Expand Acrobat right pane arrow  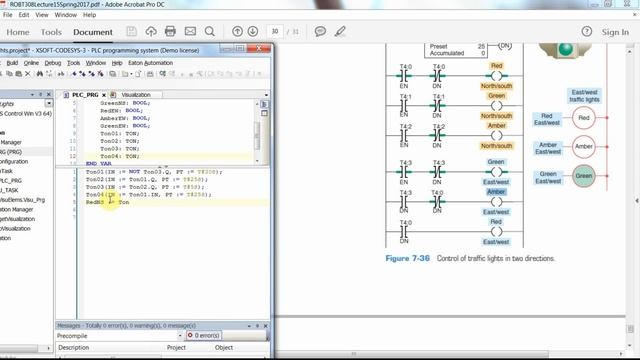[x=637, y=200]
